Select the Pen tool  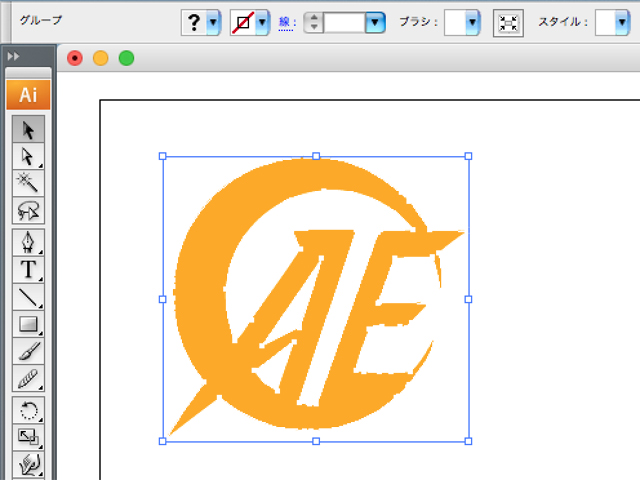(28, 242)
